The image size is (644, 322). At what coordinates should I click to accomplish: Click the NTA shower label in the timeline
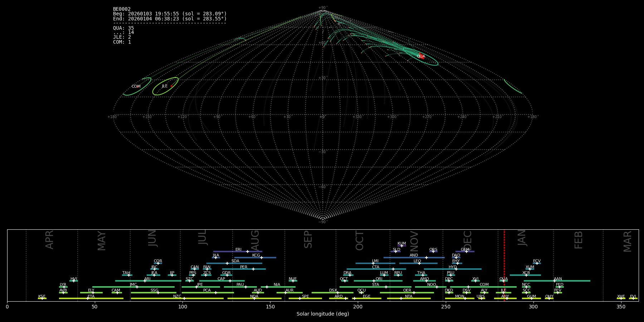pyautogui.click(x=409, y=297)
